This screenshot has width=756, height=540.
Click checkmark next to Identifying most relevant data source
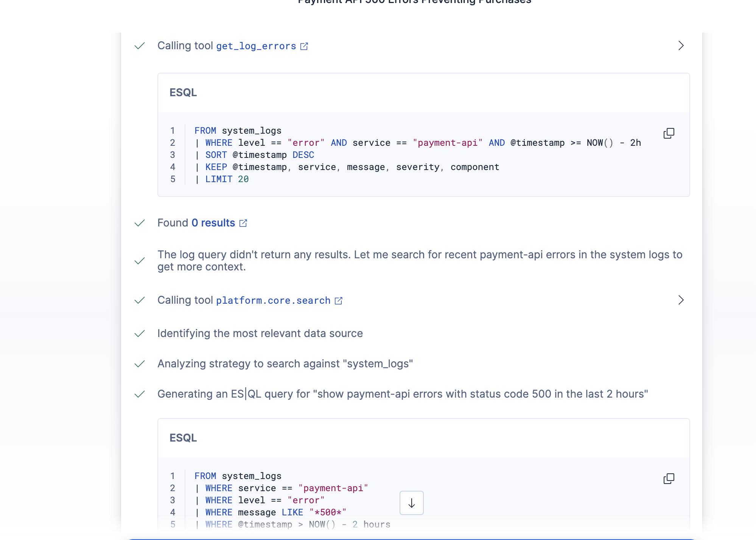(x=140, y=334)
